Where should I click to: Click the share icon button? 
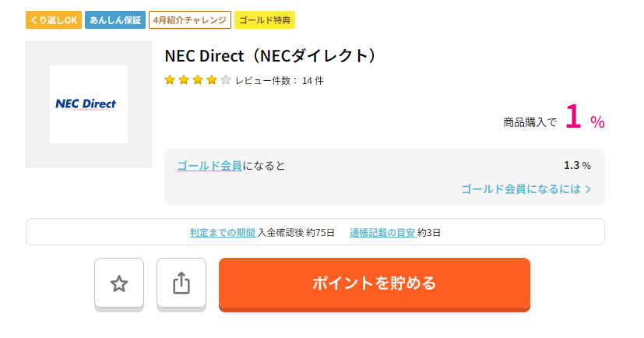tap(181, 283)
